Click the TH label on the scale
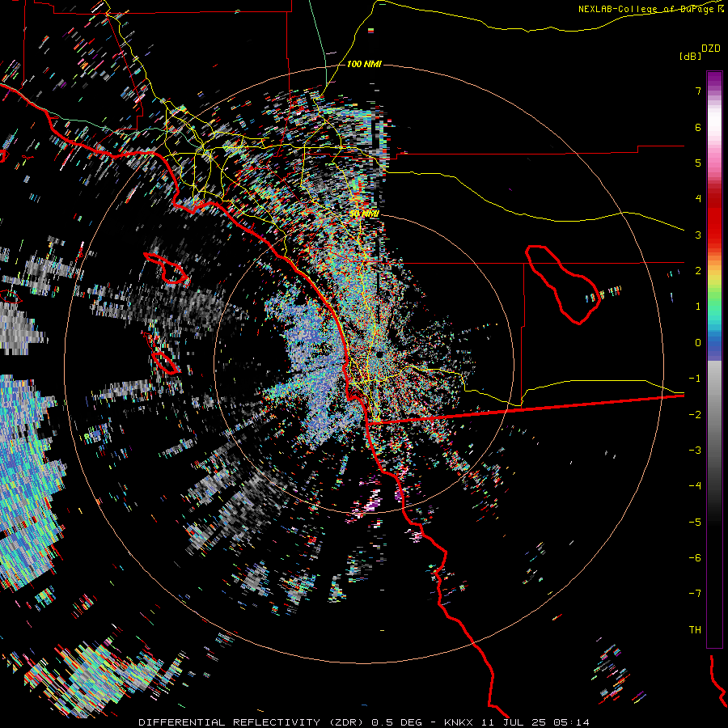 pos(695,630)
